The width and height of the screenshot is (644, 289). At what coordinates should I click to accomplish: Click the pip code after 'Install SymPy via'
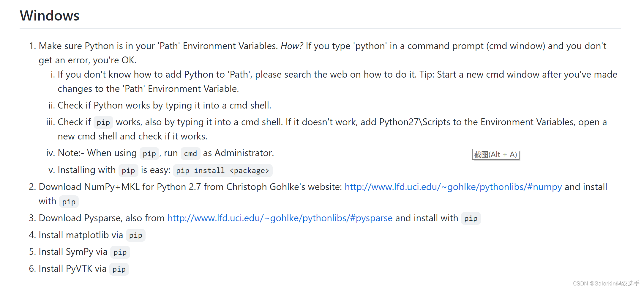pyautogui.click(x=120, y=252)
